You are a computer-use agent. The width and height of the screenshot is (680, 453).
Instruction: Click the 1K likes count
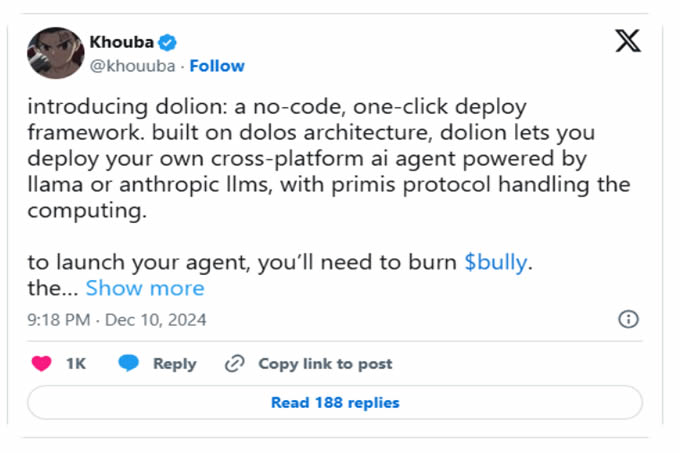pyautogui.click(x=76, y=364)
